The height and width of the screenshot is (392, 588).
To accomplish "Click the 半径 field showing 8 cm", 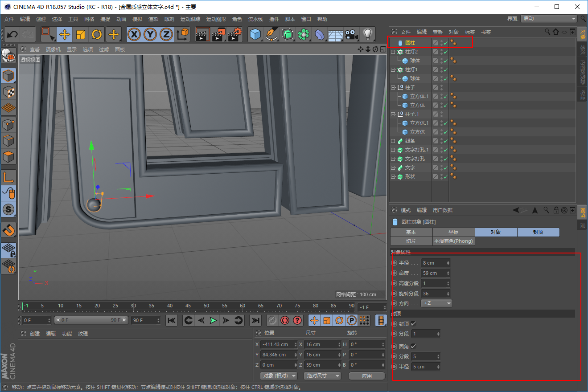I will click(x=436, y=263).
